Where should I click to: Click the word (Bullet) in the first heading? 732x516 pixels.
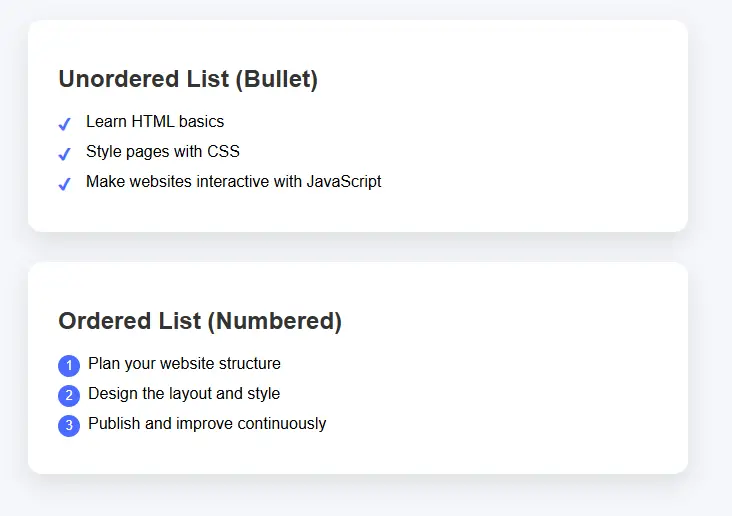[x=277, y=79]
